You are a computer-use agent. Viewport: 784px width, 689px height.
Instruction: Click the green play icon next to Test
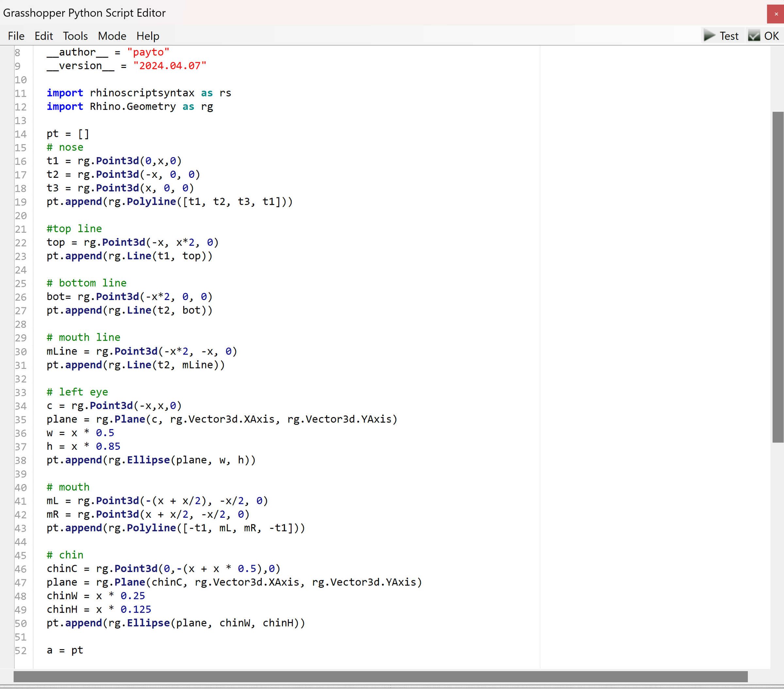tap(710, 36)
